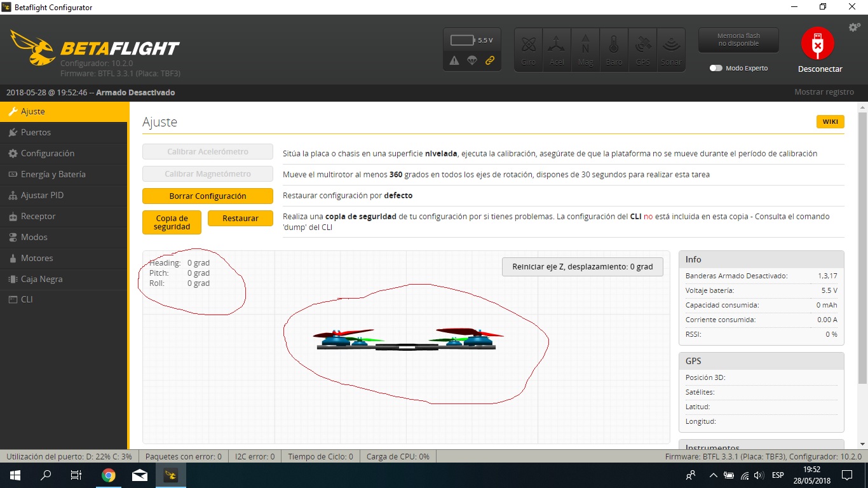
Task: Click the 'Roll: 0 grad' readout
Action: 179,283
